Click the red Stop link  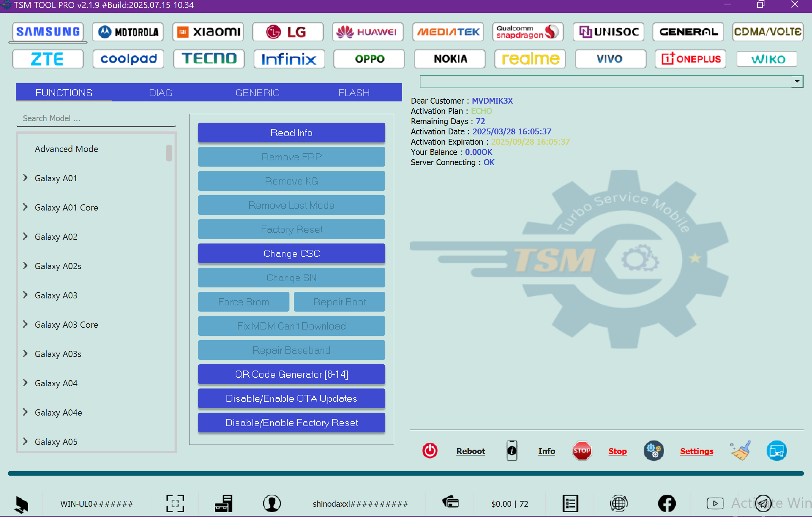pos(618,451)
